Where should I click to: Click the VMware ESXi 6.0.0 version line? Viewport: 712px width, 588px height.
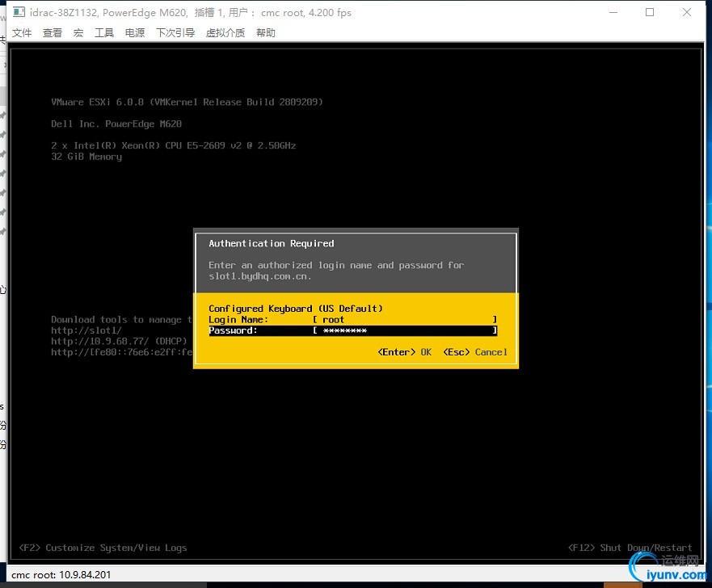pos(187,102)
